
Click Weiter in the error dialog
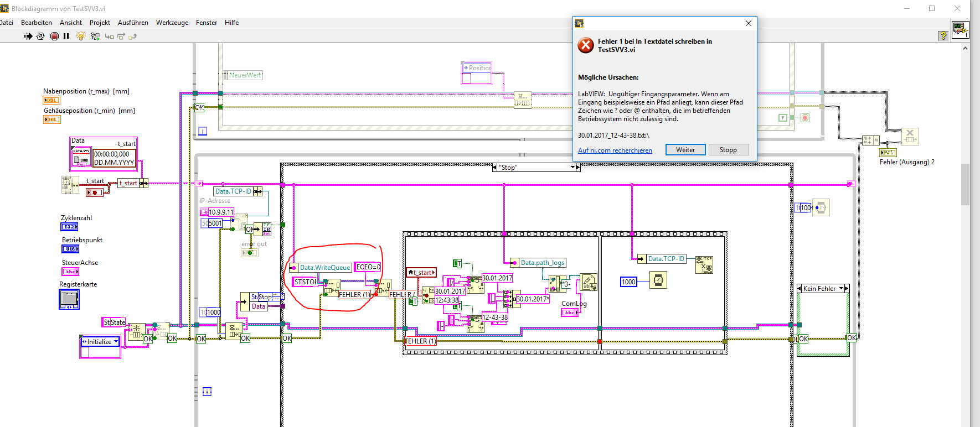click(x=685, y=150)
